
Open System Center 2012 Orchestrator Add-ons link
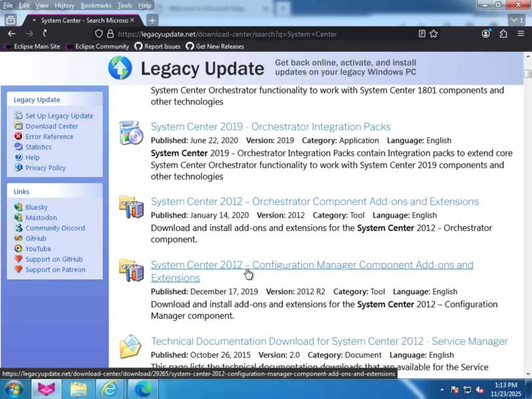pos(314,202)
